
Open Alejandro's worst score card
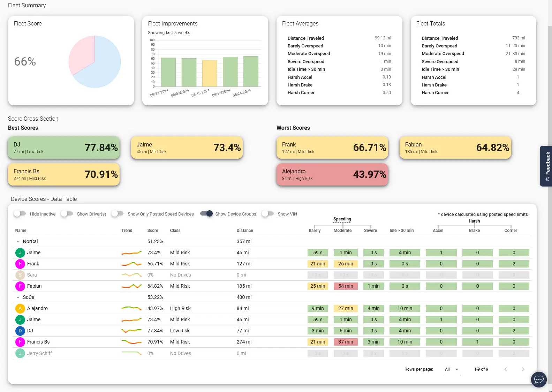coord(332,174)
